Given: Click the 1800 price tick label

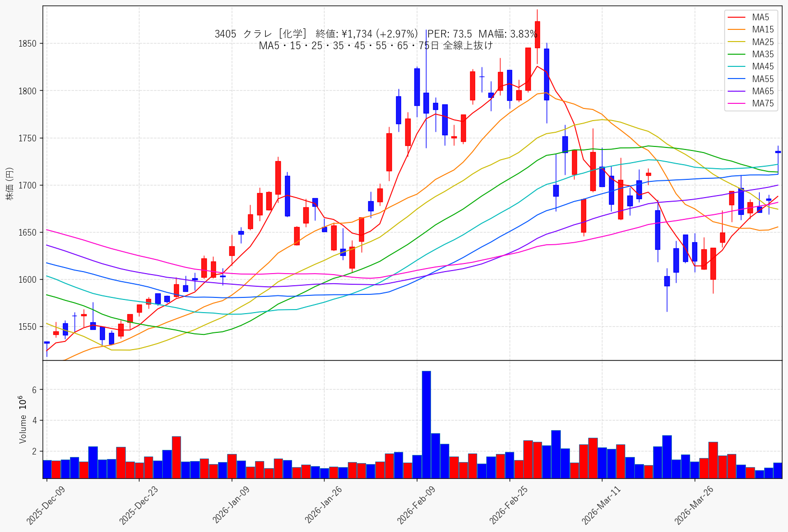Looking at the screenshot, I should coord(27,91).
